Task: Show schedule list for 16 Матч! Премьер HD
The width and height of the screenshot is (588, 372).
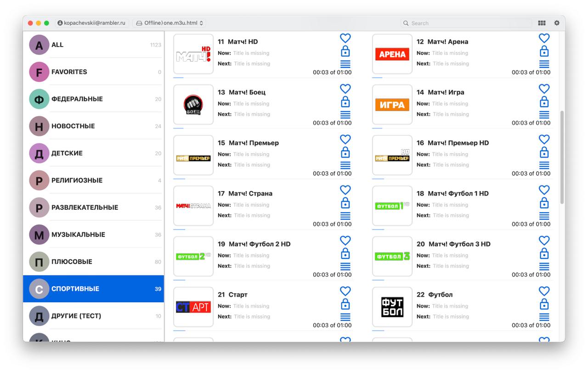Action: click(x=544, y=165)
